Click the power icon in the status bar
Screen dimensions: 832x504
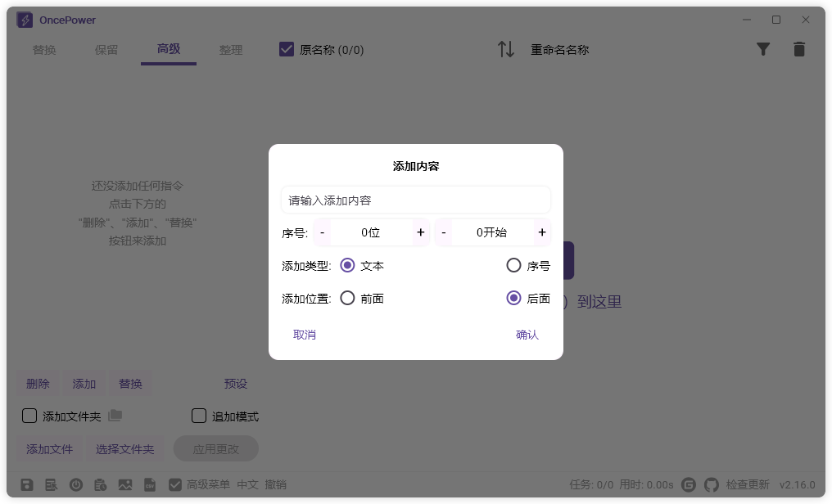(x=75, y=484)
